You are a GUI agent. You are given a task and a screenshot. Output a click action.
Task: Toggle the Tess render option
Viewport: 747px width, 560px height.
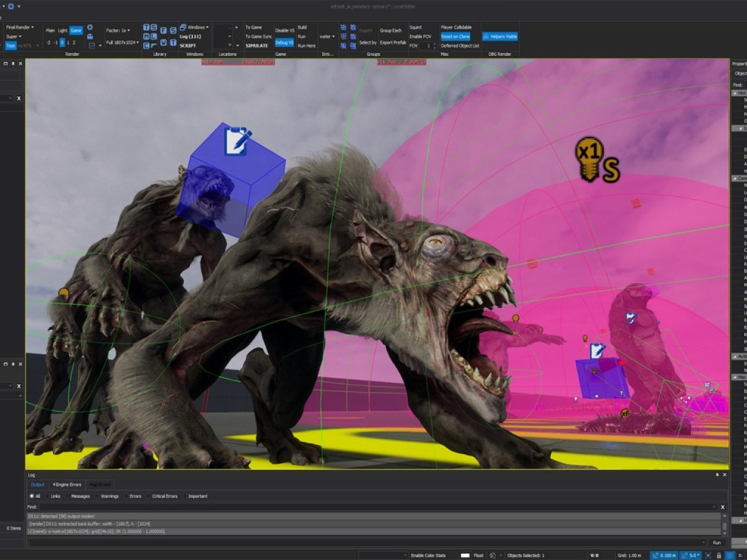click(11, 45)
